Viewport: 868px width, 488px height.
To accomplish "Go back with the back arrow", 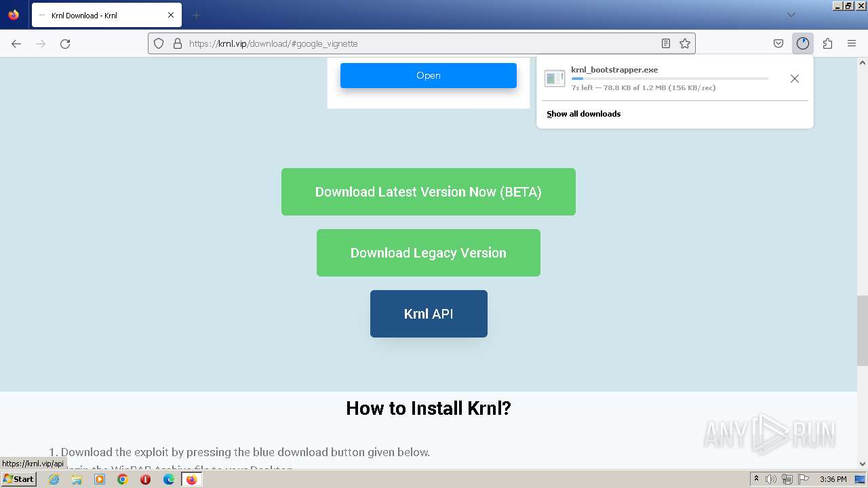I will 16,43.
